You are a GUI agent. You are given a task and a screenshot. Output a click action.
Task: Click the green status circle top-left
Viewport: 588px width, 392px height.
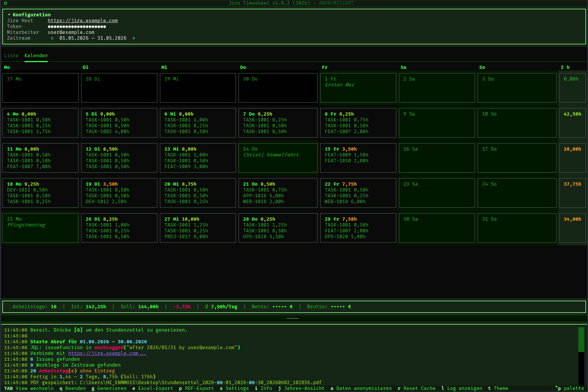tap(6, 3)
